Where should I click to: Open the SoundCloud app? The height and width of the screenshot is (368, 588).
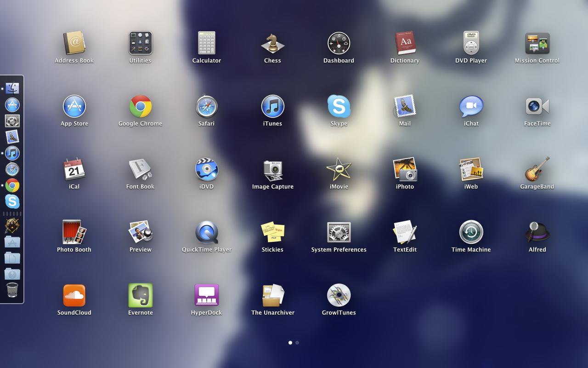(74, 295)
